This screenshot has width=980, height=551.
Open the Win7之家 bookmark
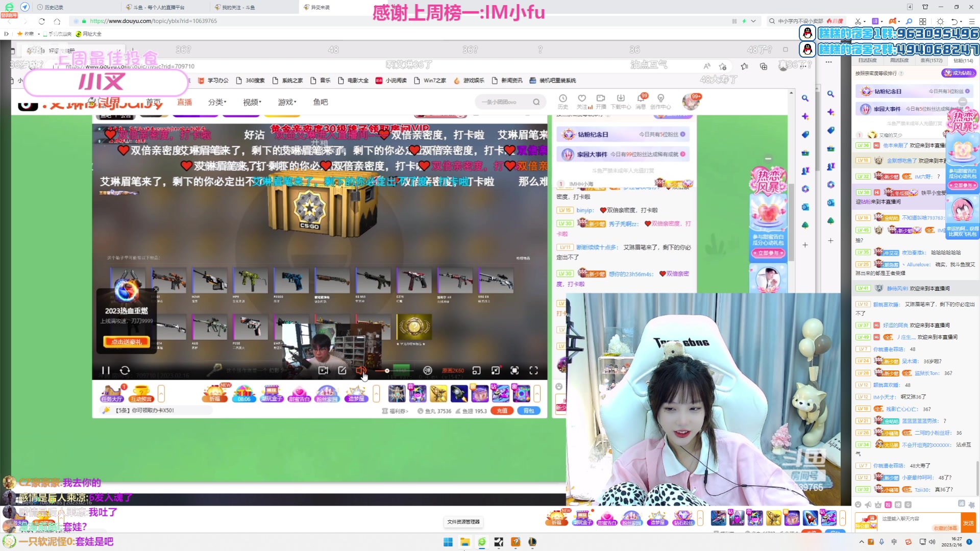[430, 81]
